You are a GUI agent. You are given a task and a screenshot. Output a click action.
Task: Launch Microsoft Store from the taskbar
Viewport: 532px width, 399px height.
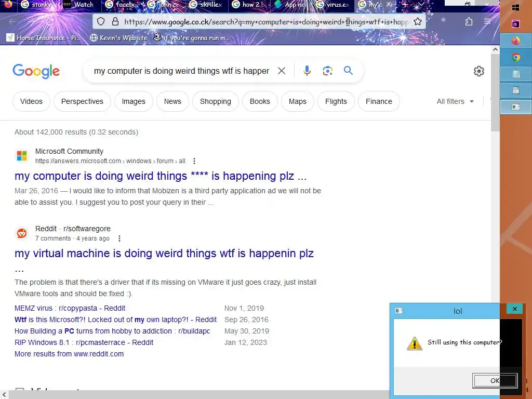tap(516, 24)
